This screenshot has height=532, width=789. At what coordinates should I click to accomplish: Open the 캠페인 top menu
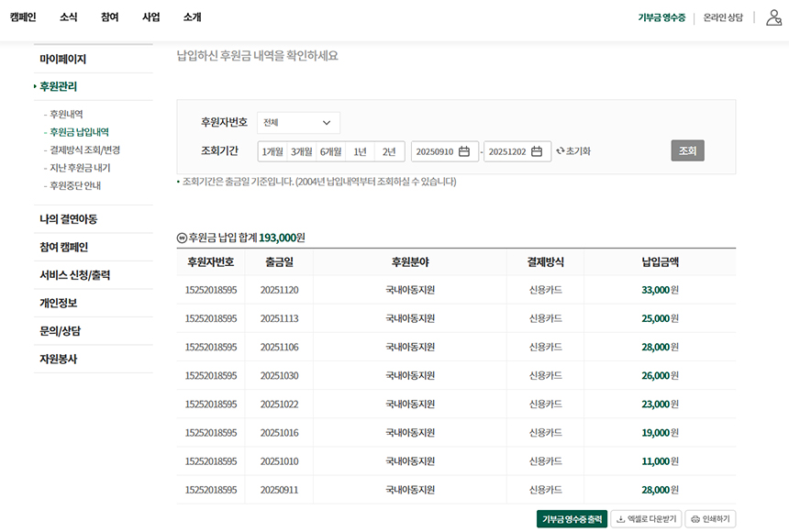[x=23, y=17]
